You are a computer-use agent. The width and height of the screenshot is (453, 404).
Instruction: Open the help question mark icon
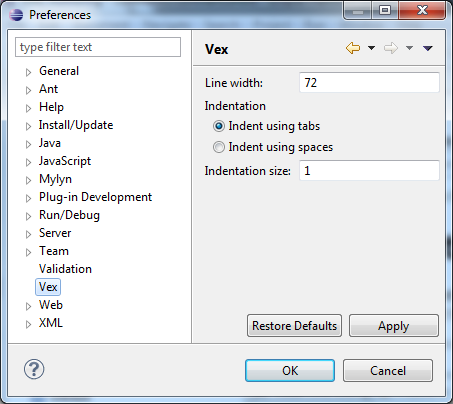(x=34, y=369)
